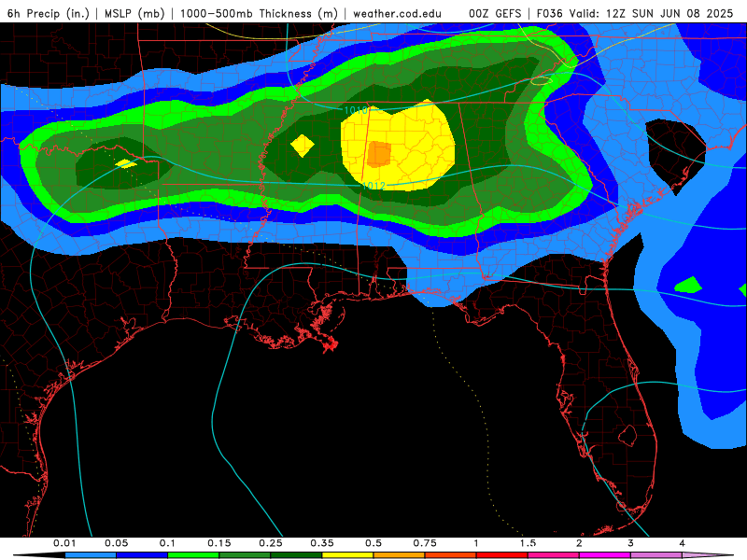Pick the bright green 0.1–0.15 legend swatch
Viewport: 747px width, 560px height.
click(x=193, y=555)
